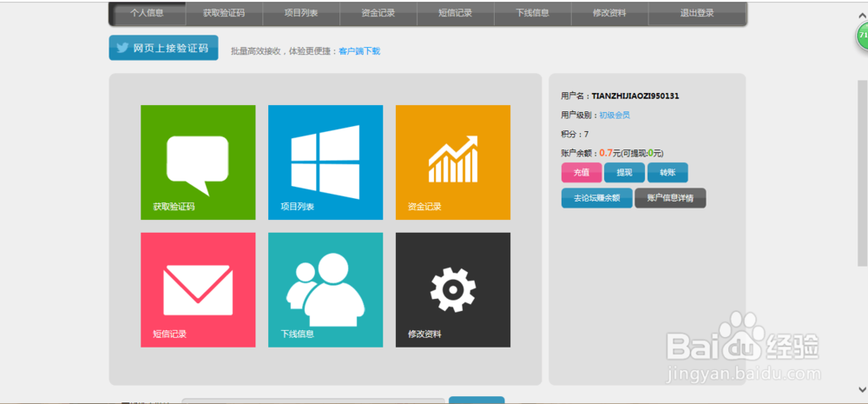Select username text TIANZHIJIAOZI950131
This screenshot has width=868, height=404.
[635, 96]
